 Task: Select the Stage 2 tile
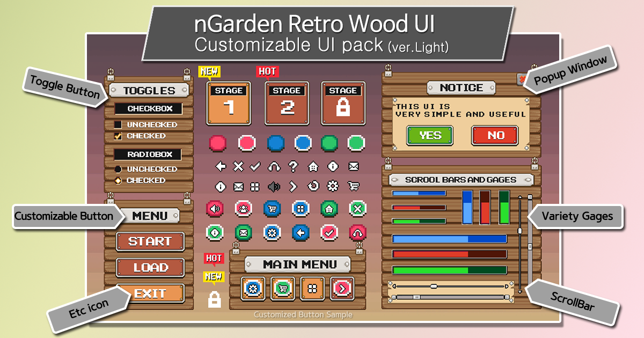coord(287,103)
